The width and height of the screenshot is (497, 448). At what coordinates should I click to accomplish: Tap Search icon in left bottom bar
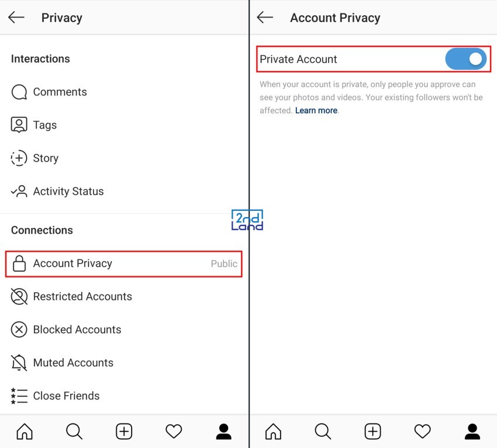[74, 432]
